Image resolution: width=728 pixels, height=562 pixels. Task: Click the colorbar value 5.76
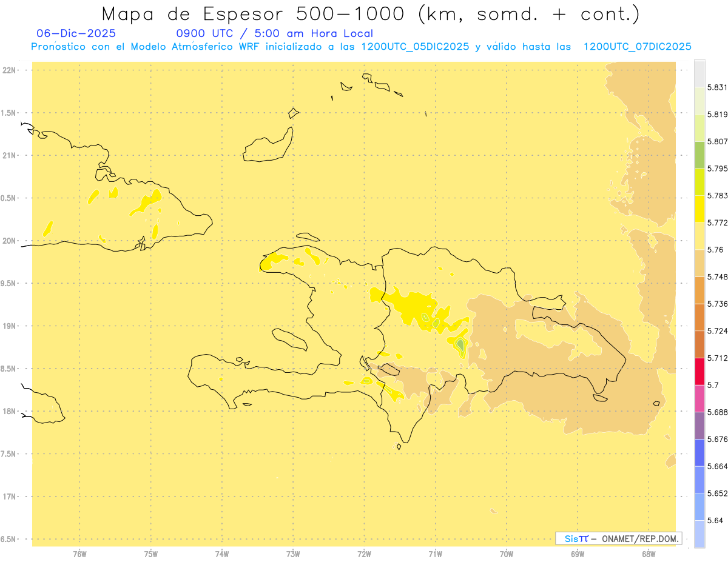pyautogui.click(x=715, y=250)
